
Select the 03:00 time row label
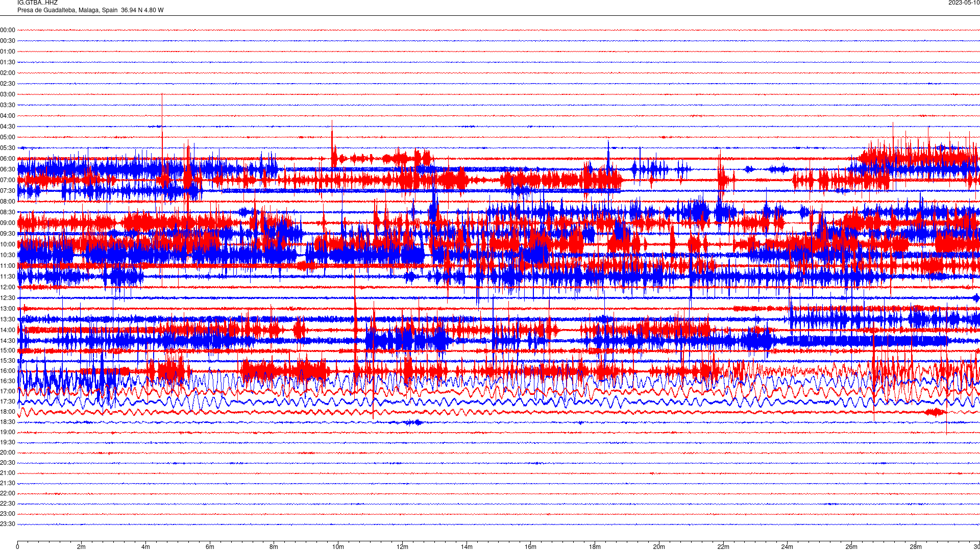(x=8, y=94)
